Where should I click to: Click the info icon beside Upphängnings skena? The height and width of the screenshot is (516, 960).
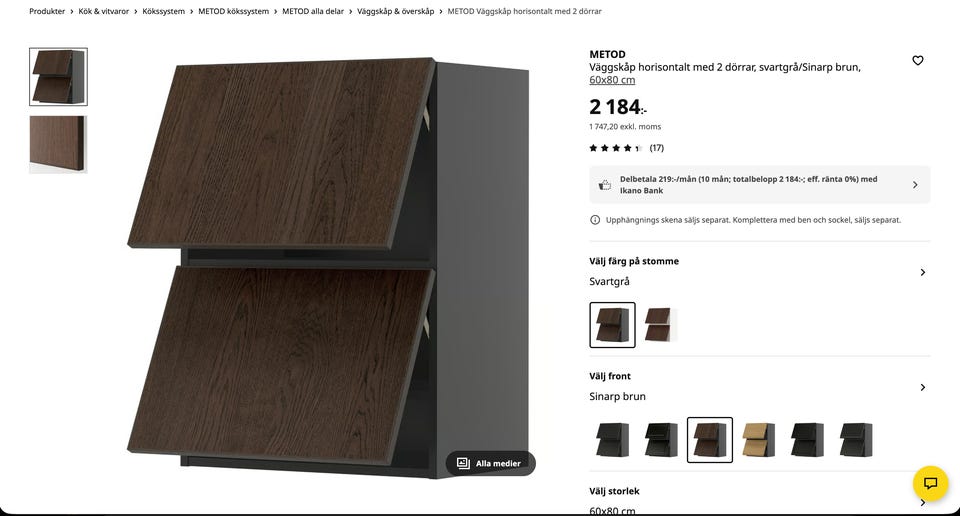(x=594, y=220)
